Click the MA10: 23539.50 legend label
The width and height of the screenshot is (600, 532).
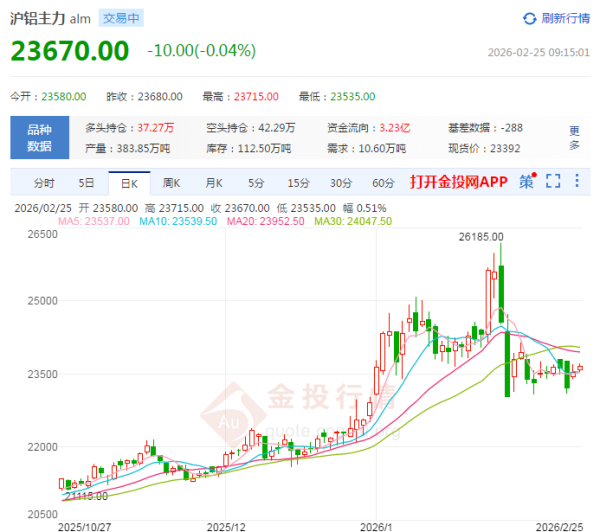pos(178,221)
